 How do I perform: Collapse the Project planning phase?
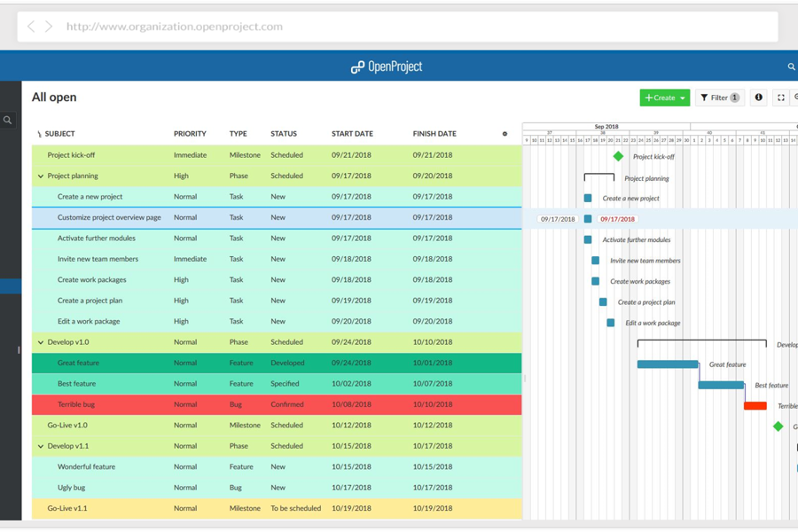pyautogui.click(x=41, y=176)
